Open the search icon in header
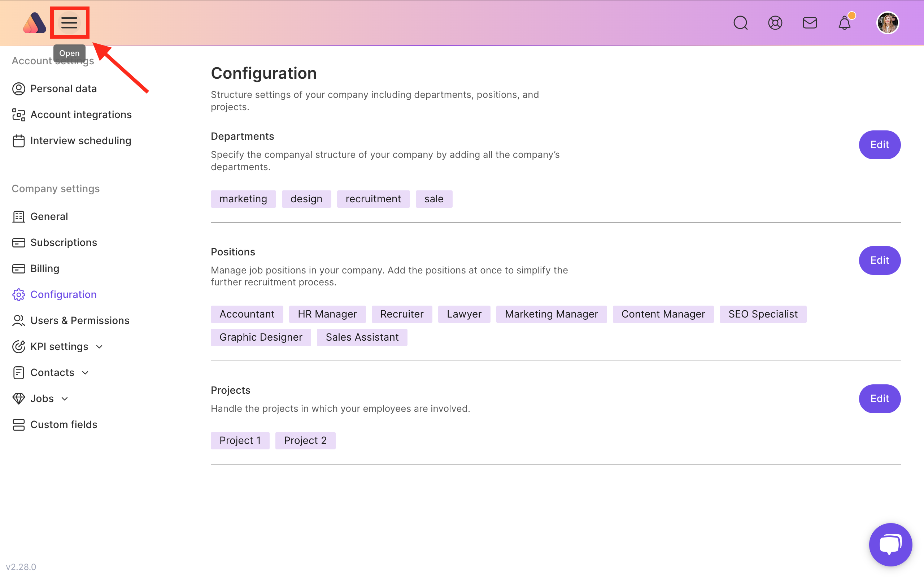The height and width of the screenshot is (578, 924). (x=740, y=23)
